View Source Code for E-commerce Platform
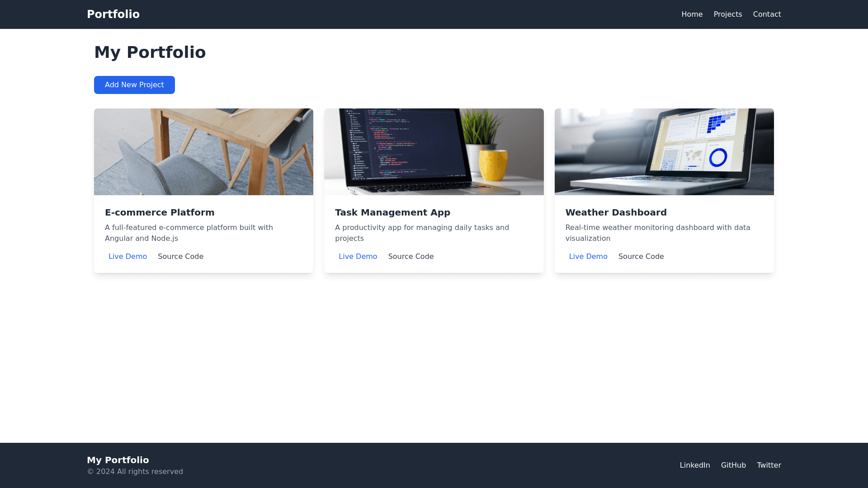This screenshot has width=868, height=488. [x=180, y=257]
